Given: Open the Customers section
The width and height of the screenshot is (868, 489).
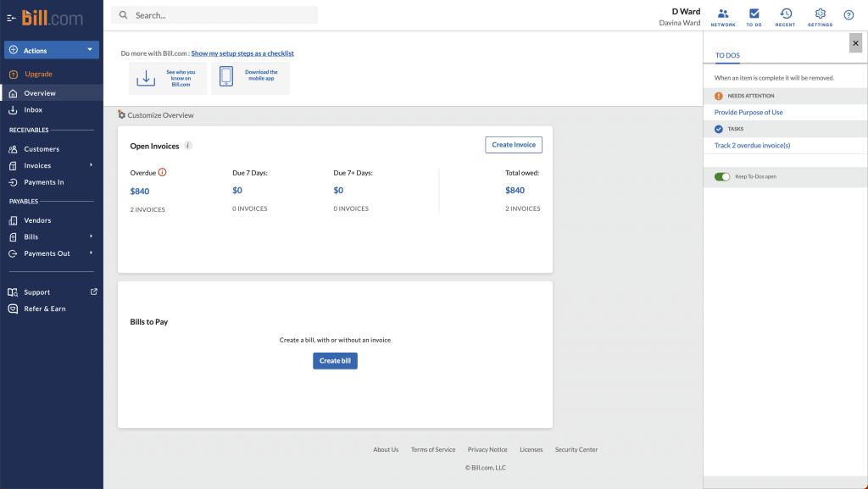Looking at the screenshot, I should [41, 149].
